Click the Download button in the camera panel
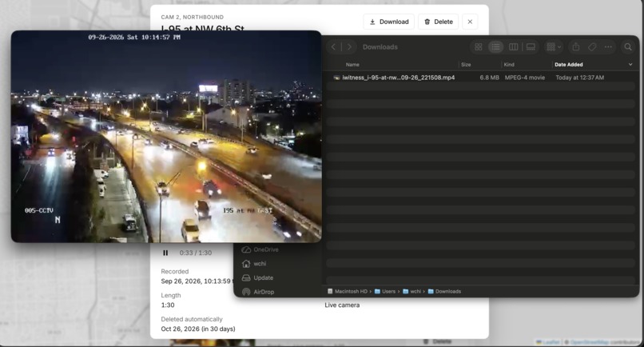 (388, 22)
